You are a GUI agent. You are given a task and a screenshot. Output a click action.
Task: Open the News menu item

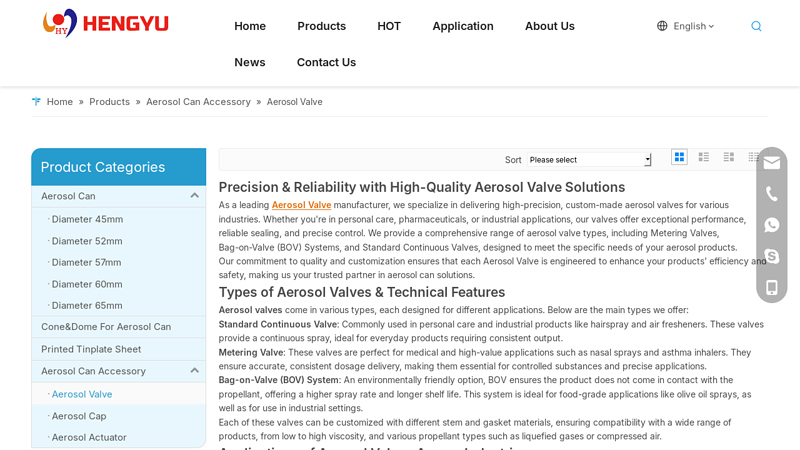249,62
